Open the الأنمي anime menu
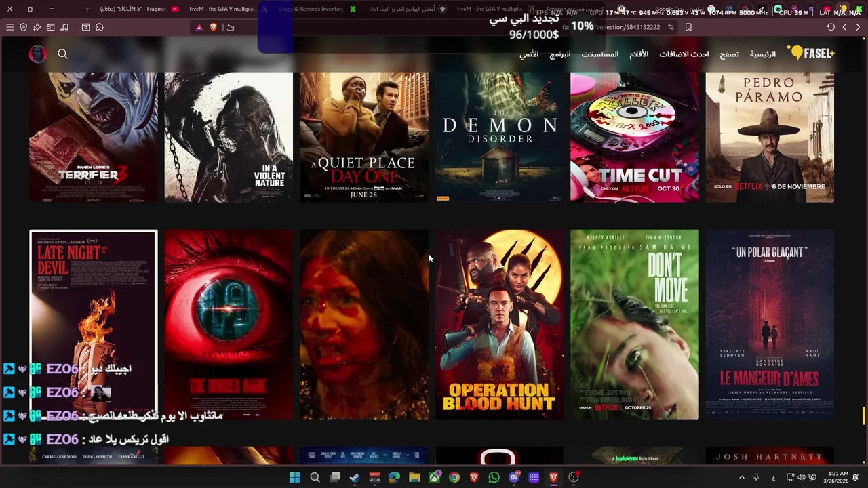868x488 pixels. (529, 54)
